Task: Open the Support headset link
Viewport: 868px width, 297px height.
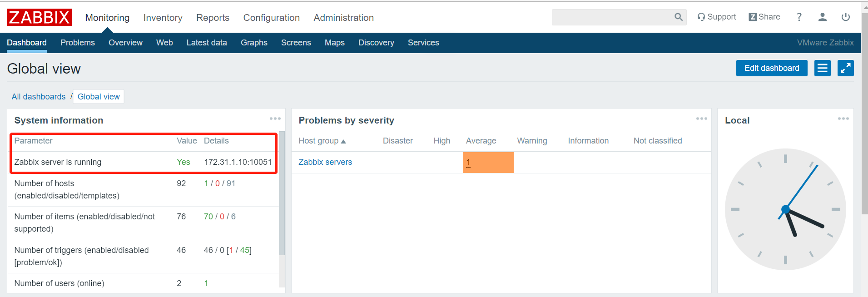Action: 717,17
